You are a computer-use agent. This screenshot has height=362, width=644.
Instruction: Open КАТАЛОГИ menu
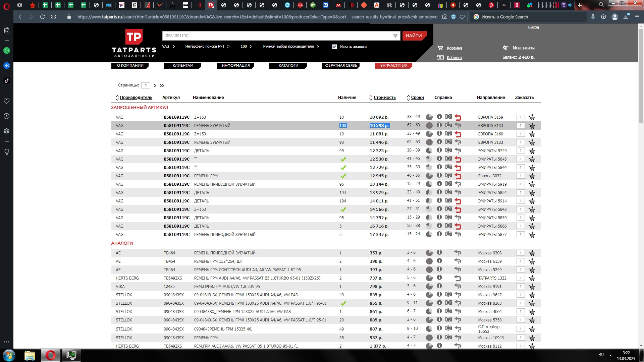(x=288, y=66)
